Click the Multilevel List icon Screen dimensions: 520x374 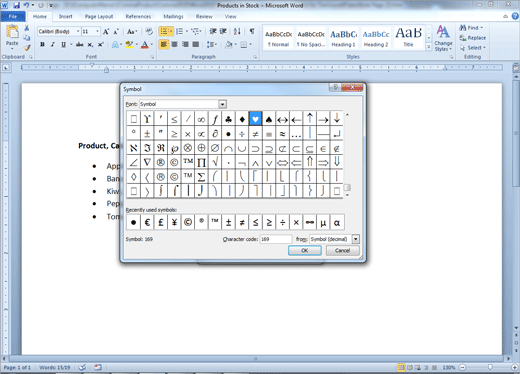(195, 32)
